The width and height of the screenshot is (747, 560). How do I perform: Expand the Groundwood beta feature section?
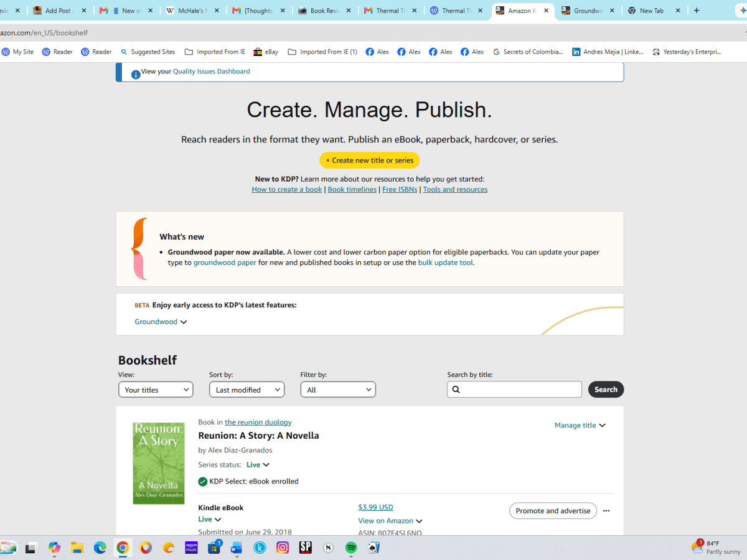[x=161, y=322]
